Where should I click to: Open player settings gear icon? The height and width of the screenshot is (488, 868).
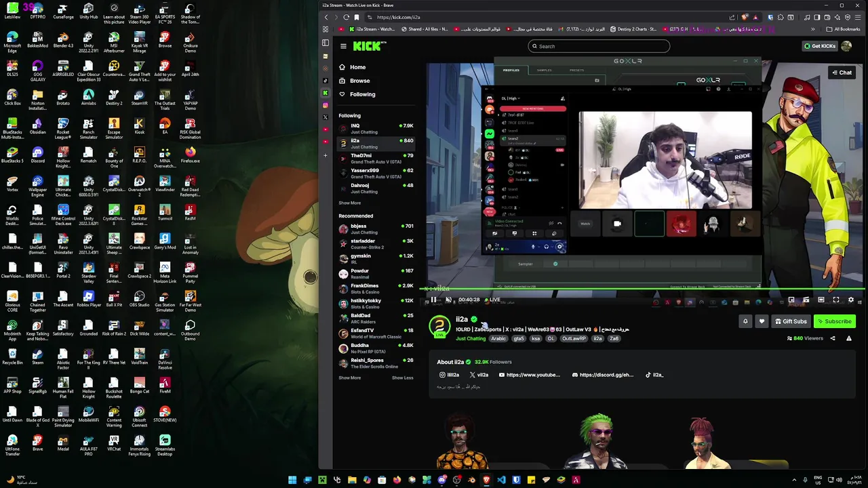click(x=851, y=300)
